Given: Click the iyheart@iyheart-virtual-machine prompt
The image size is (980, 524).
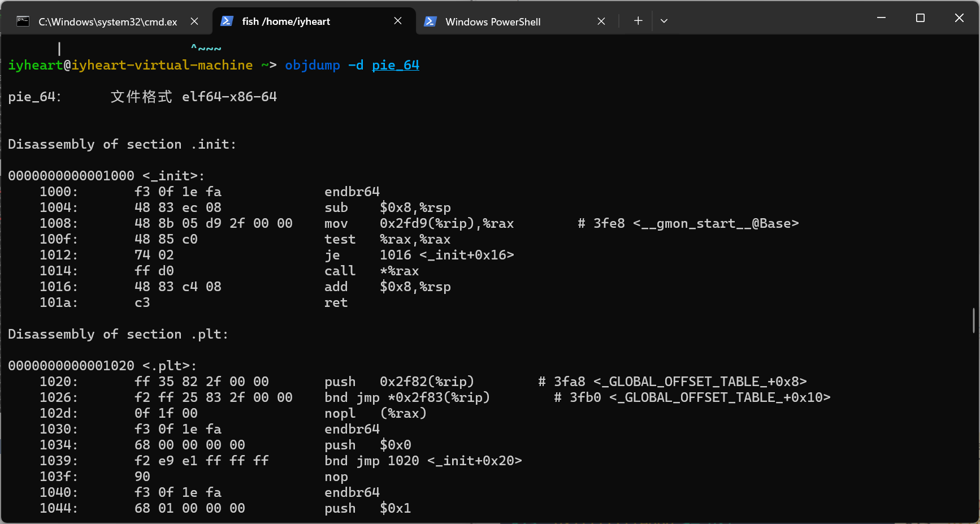Looking at the screenshot, I should [x=131, y=65].
